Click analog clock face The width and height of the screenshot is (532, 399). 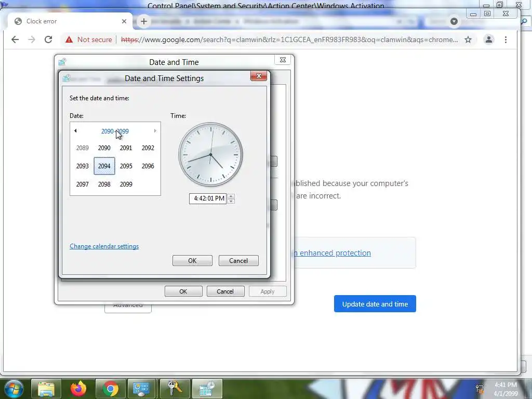click(211, 155)
